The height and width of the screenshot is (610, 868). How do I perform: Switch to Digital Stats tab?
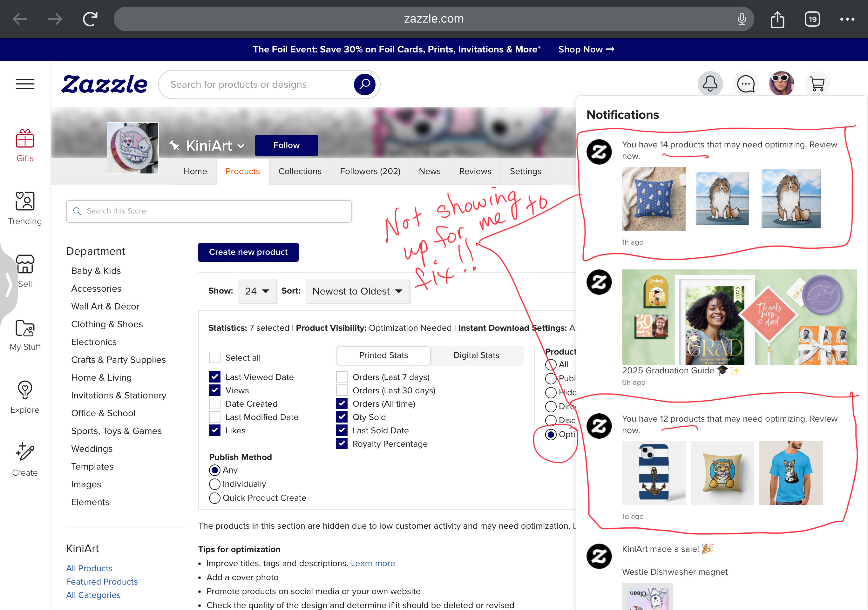click(476, 355)
